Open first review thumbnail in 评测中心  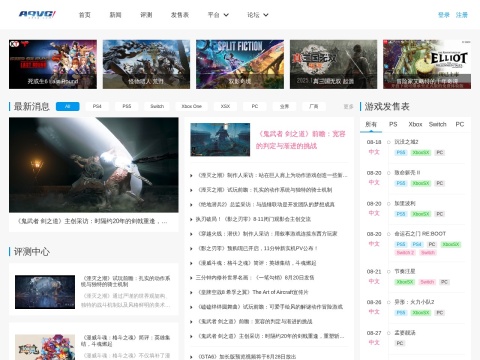(45, 292)
